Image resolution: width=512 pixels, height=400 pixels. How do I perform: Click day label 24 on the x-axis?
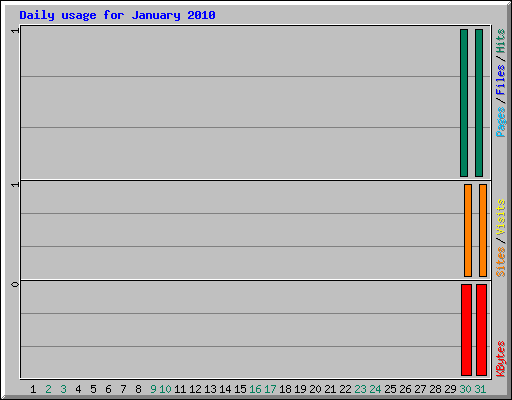click(375, 389)
